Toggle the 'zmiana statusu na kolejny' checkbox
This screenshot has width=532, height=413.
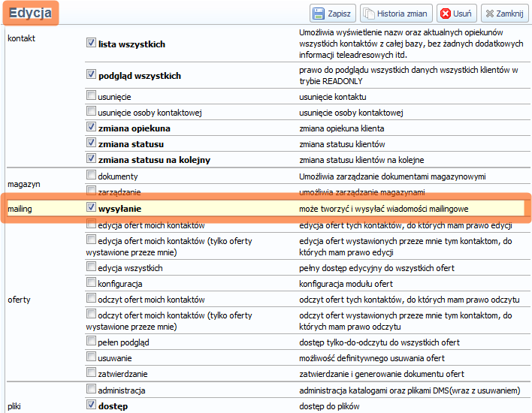tap(92, 159)
